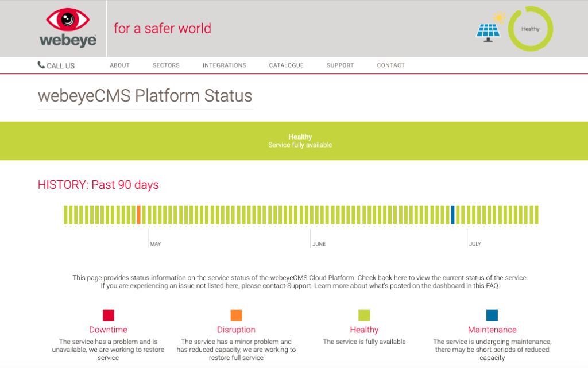The width and height of the screenshot is (588, 368).
Task: Click the MAY label on the timeline
Action: pyautogui.click(x=156, y=244)
